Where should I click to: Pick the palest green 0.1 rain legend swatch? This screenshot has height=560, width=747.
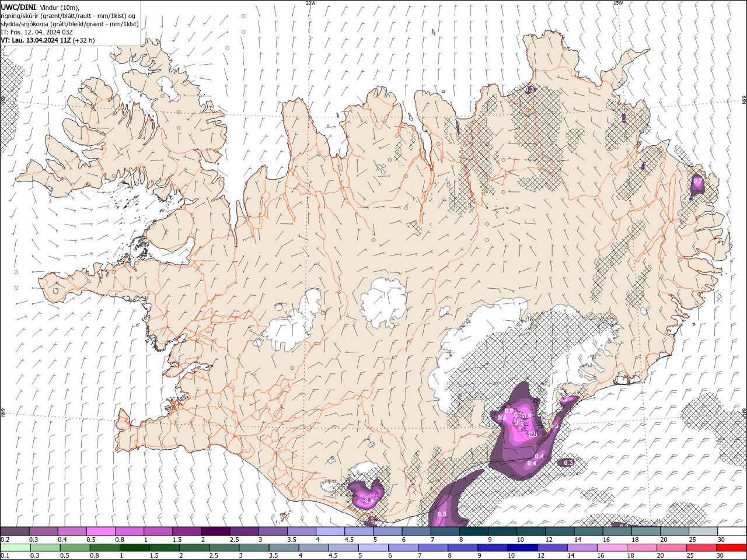tap(15, 548)
